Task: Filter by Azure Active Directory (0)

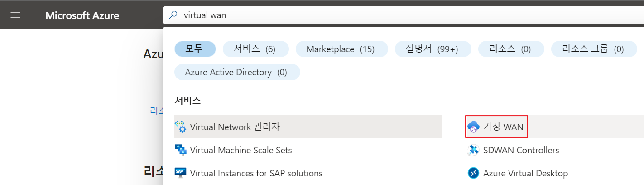Action: click(x=237, y=72)
